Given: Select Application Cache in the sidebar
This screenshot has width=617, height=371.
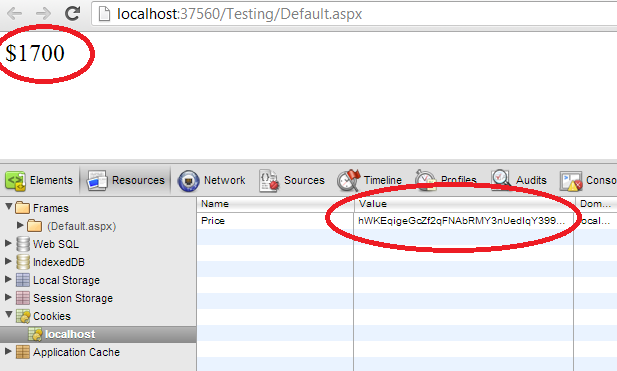Looking at the screenshot, I should pyautogui.click(x=76, y=352).
